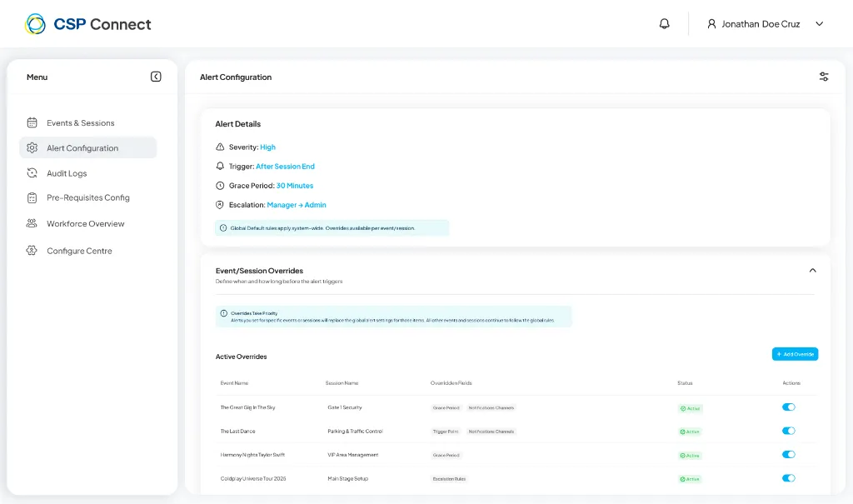Click the Status column header
853x504 pixels.
point(685,383)
